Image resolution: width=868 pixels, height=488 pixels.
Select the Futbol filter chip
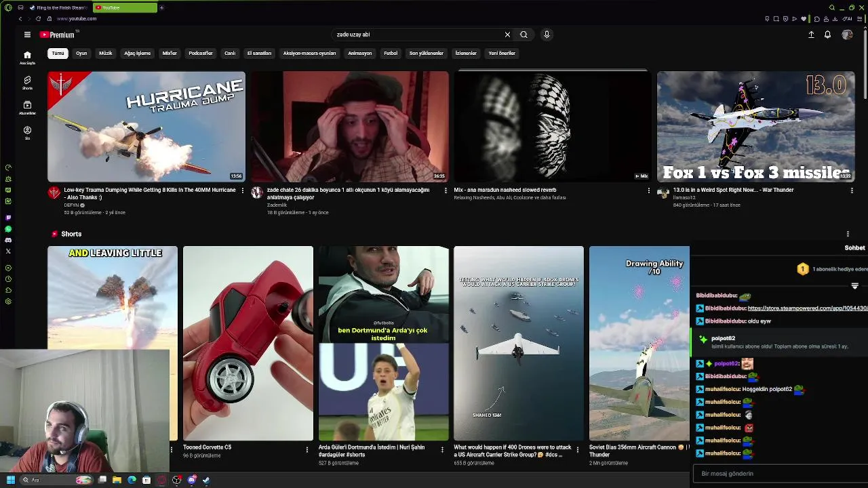tap(391, 53)
